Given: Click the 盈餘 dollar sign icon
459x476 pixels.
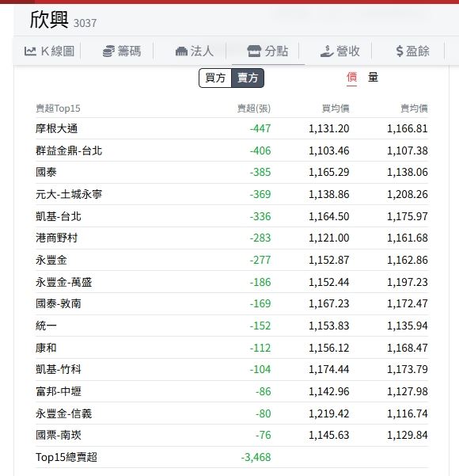Looking at the screenshot, I should (x=400, y=51).
